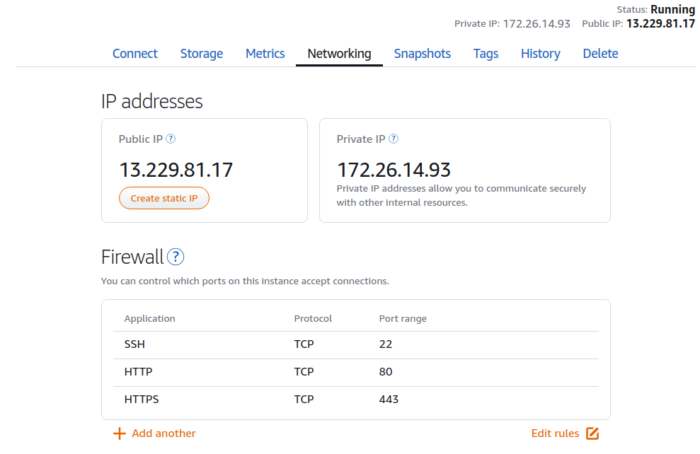
Task: Switch to the Storage tab
Action: click(x=201, y=54)
